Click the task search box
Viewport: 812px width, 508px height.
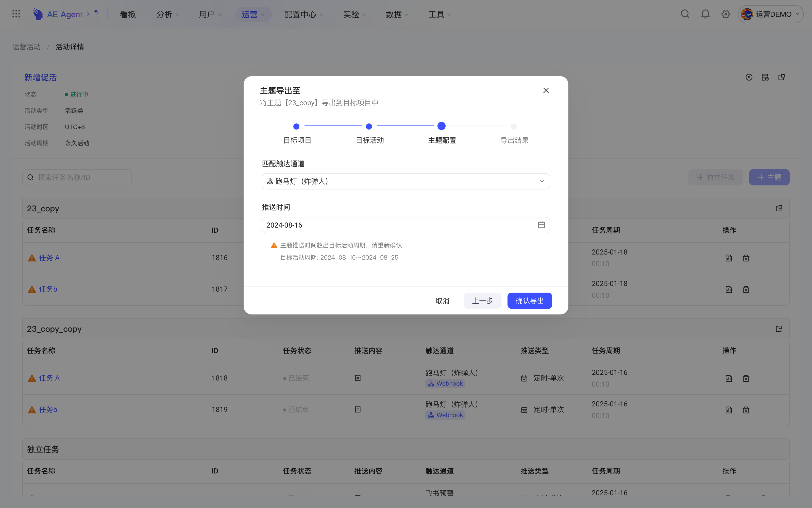77,177
